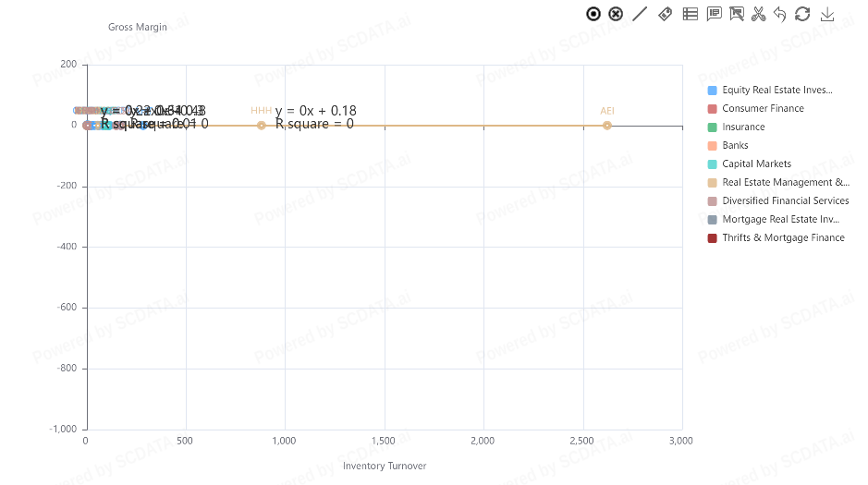This screenshot has width=868, height=485.
Task: Click the Diversified Financial Services legend entry
Action: coord(785,201)
